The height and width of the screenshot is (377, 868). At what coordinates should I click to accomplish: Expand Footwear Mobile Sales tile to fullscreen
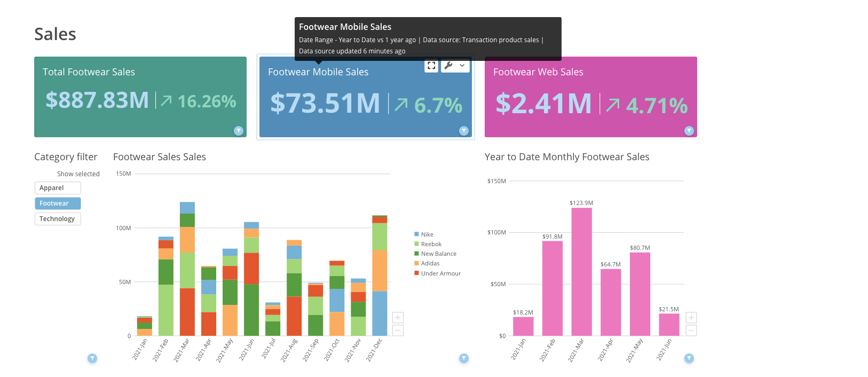point(431,66)
